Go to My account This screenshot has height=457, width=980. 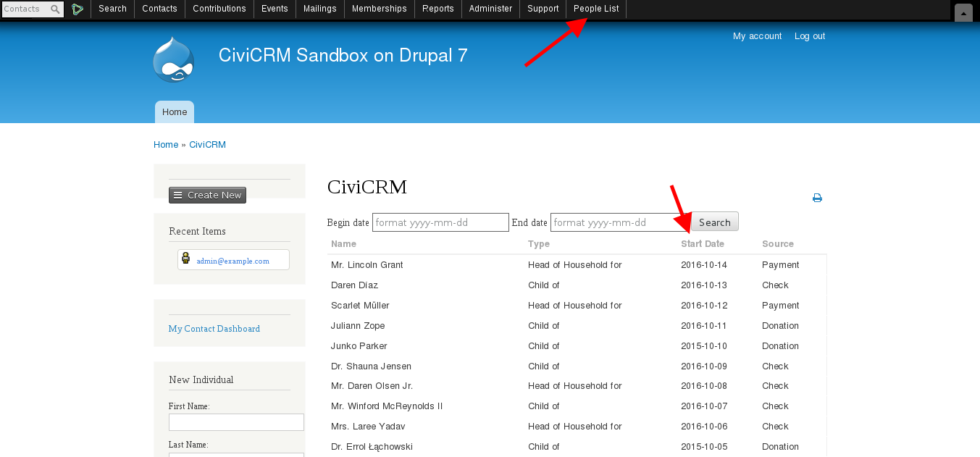tap(757, 36)
